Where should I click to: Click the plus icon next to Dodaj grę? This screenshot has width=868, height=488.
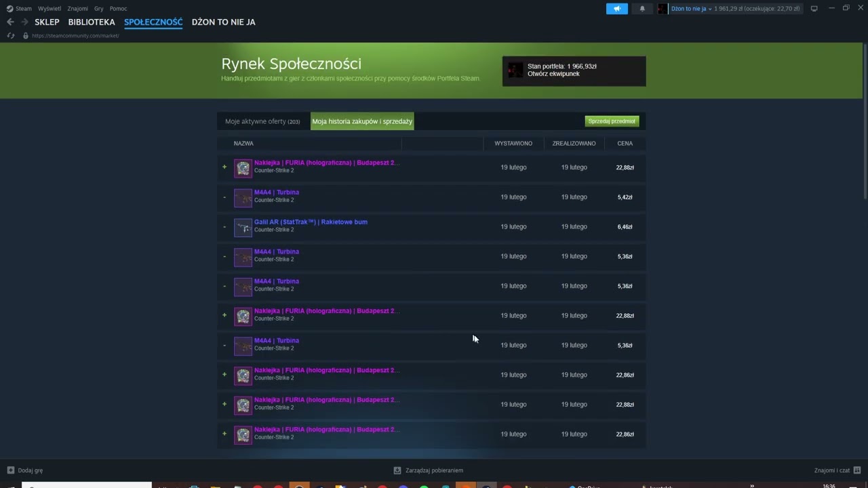click(x=11, y=470)
